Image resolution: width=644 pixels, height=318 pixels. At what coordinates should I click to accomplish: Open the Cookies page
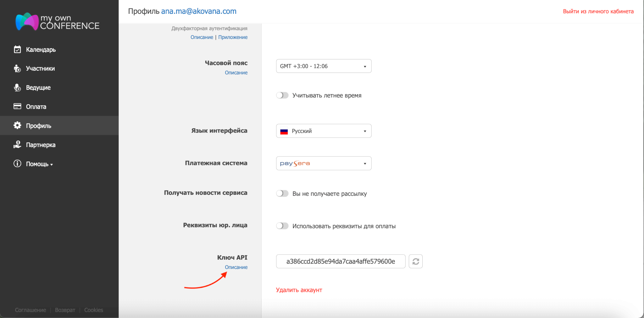coord(93,310)
